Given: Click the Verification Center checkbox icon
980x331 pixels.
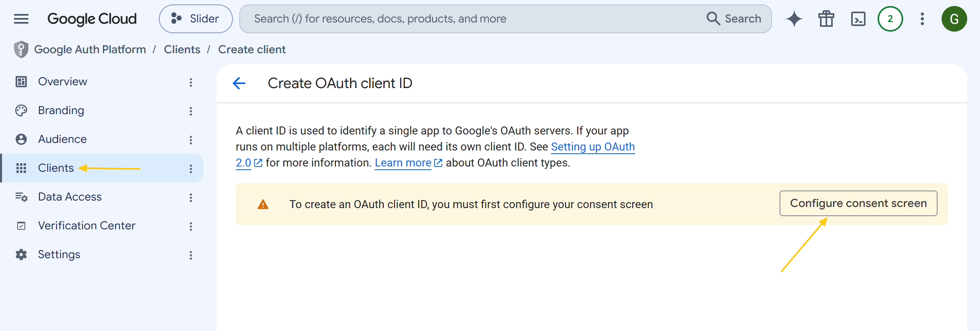Looking at the screenshot, I should pyautogui.click(x=21, y=226).
